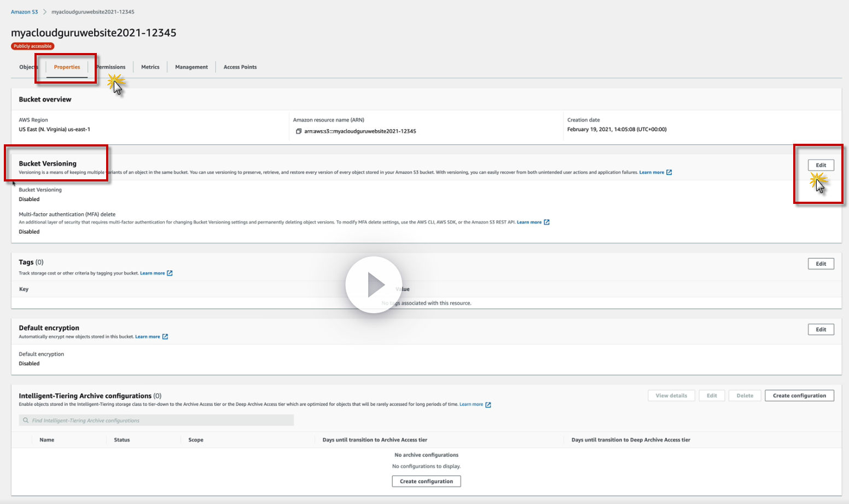The image size is (849, 504).
Task: Open Learn more link under Default encryption
Action: 148,337
